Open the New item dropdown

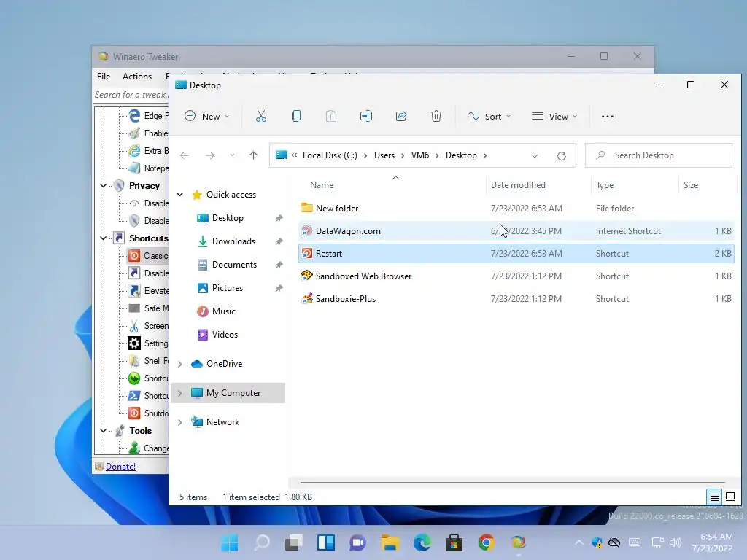[206, 116]
